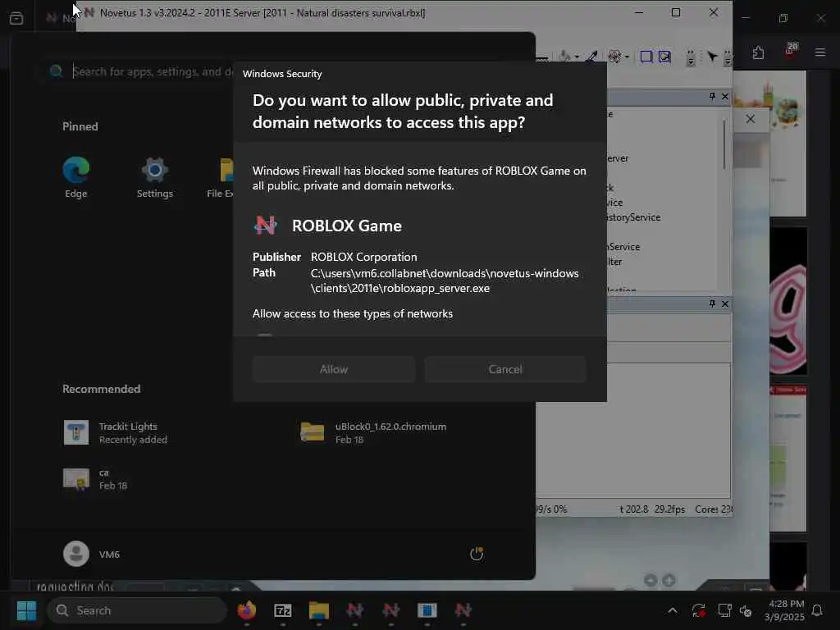Click the muted volume tray icon
The image size is (840, 630).
point(745,610)
